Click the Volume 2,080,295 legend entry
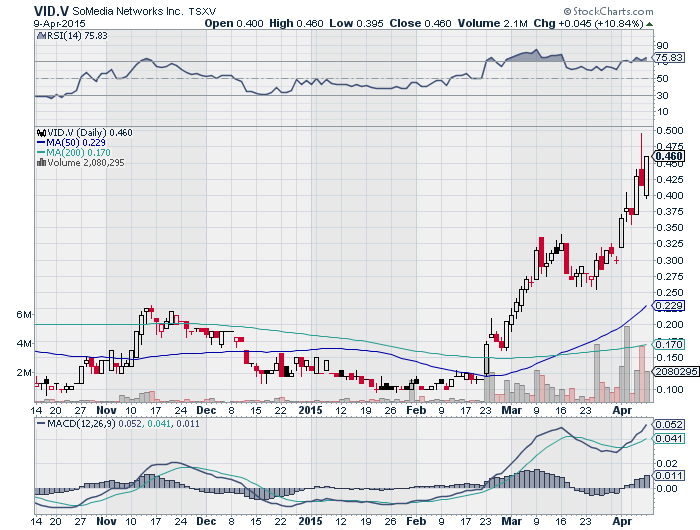The width and height of the screenshot is (700, 530). 86,163
